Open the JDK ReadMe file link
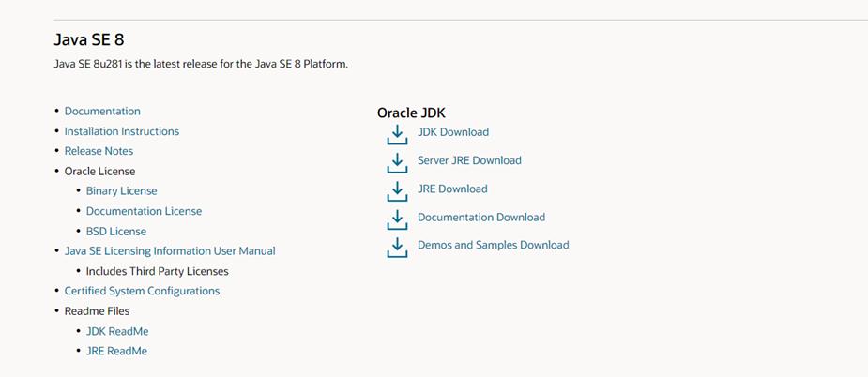This screenshot has width=868, height=377. point(117,331)
